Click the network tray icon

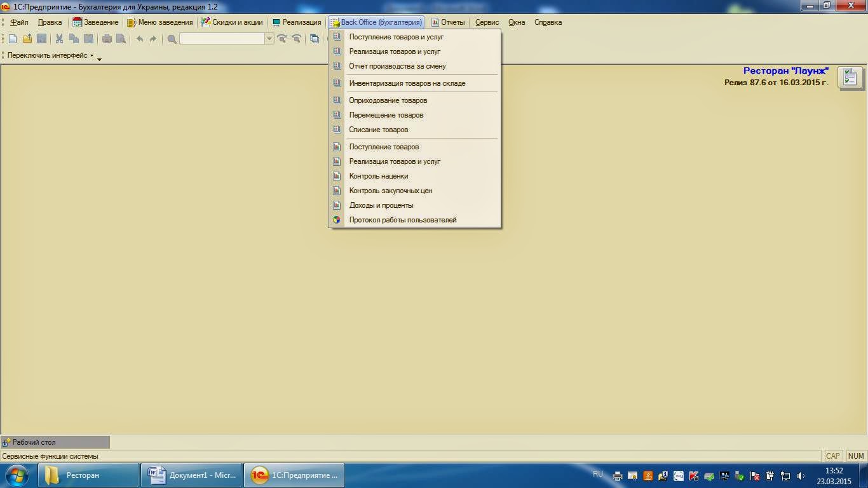(785, 476)
